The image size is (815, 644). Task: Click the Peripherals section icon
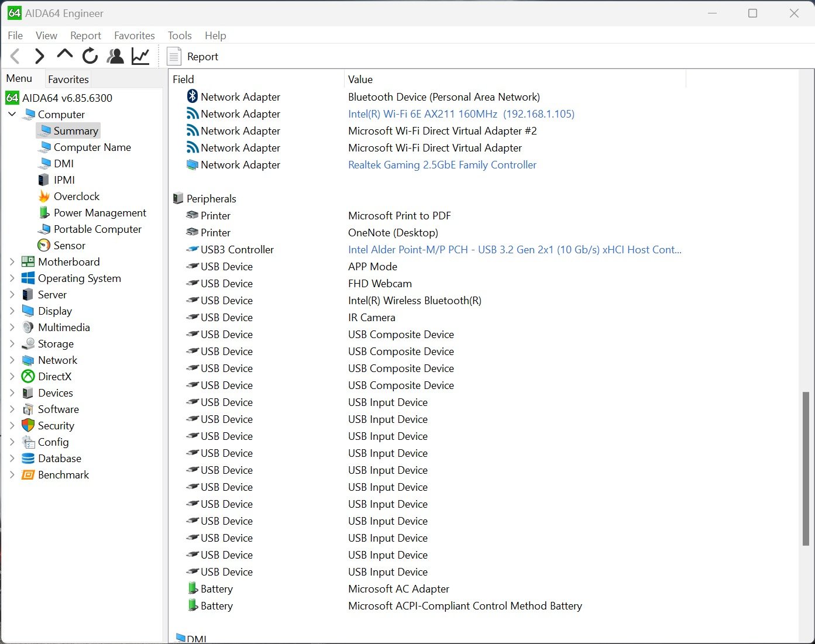click(x=178, y=199)
